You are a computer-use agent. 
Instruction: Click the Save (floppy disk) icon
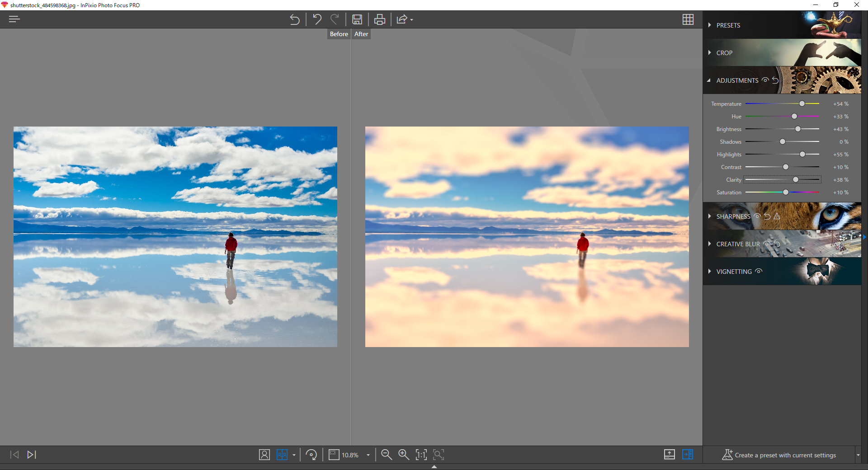(x=357, y=19)
